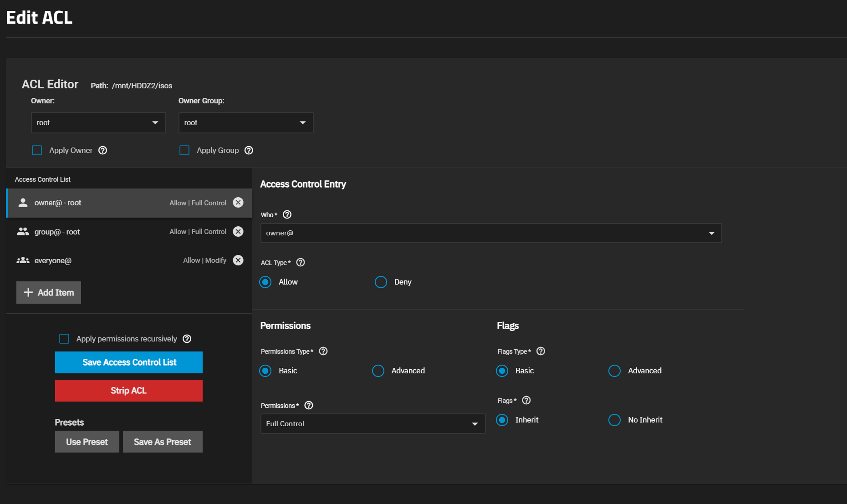
Task: Switch Permissions Type to Advanced
Action: coord(378,371)
